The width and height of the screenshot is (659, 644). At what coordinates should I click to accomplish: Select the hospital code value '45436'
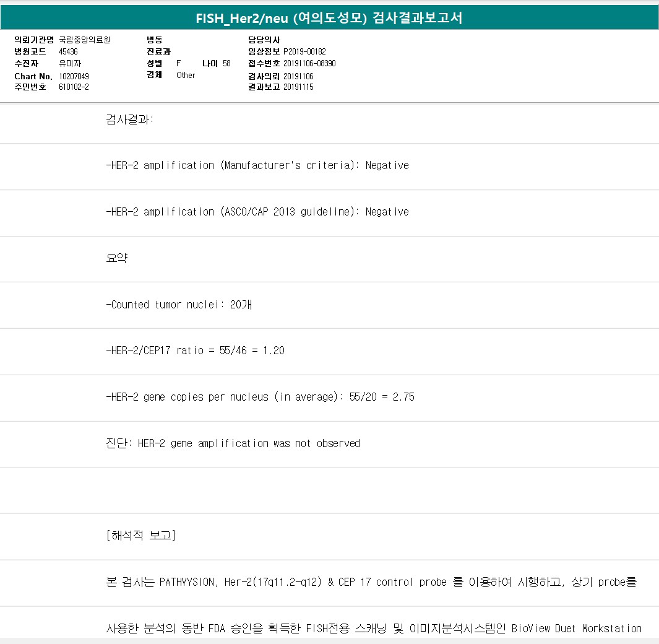coord(68,51)
